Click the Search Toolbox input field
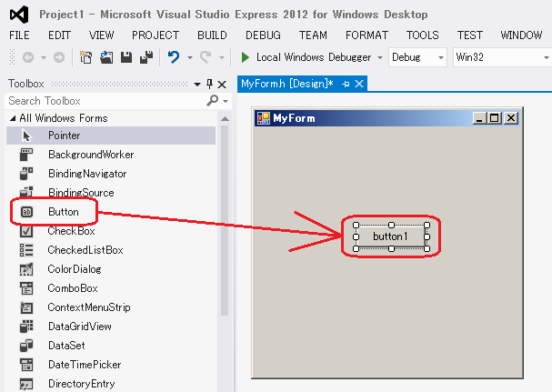Screen dimensions: 552x392 coord(105,101)
